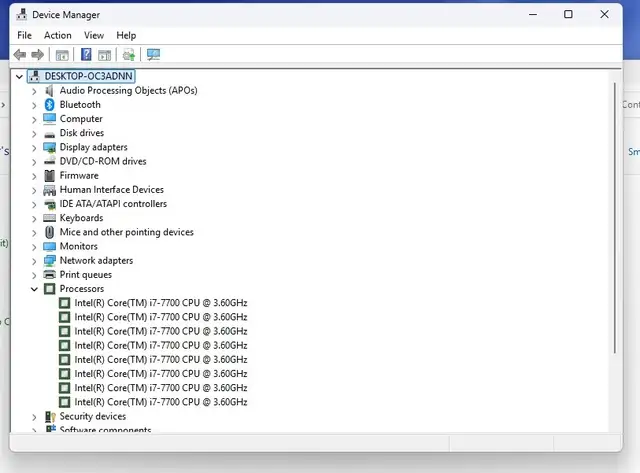640x473 pixels.
Task: Select the DESKTOP-OC3ADNN computer name
Action: pyautogui.click(x=89, y=76)
